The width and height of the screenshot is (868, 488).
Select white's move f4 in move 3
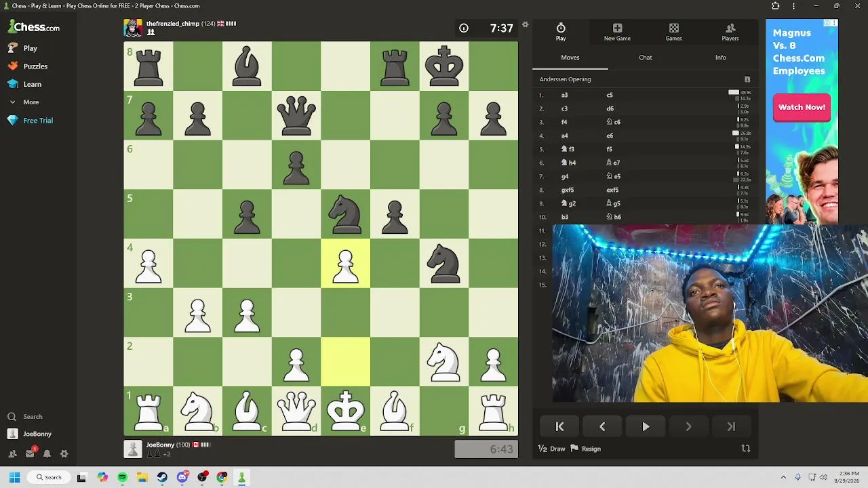pos(564,122)
